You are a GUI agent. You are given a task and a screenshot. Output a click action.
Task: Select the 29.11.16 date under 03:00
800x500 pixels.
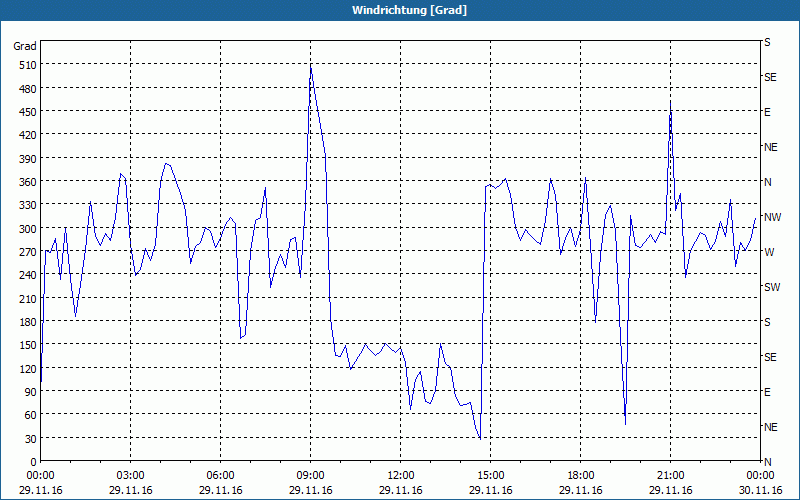(x=131, y=491)
